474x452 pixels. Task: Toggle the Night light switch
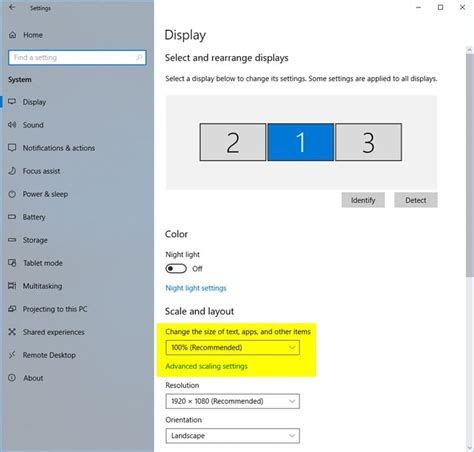click(176, 268)
